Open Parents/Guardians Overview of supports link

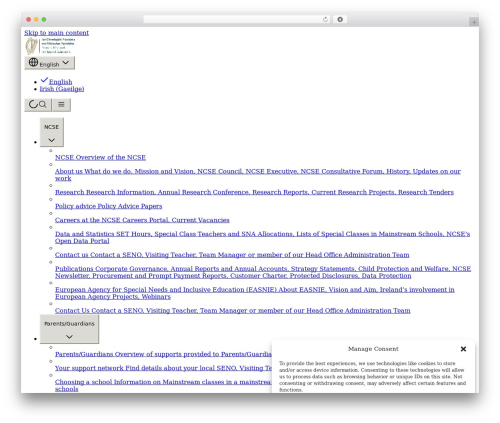click(x=163, y=354)
